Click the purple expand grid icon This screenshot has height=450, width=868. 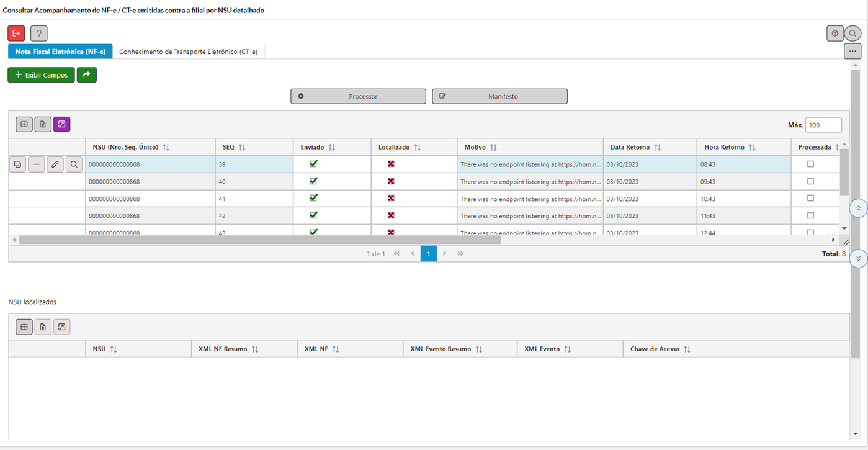tap(62, 125)
